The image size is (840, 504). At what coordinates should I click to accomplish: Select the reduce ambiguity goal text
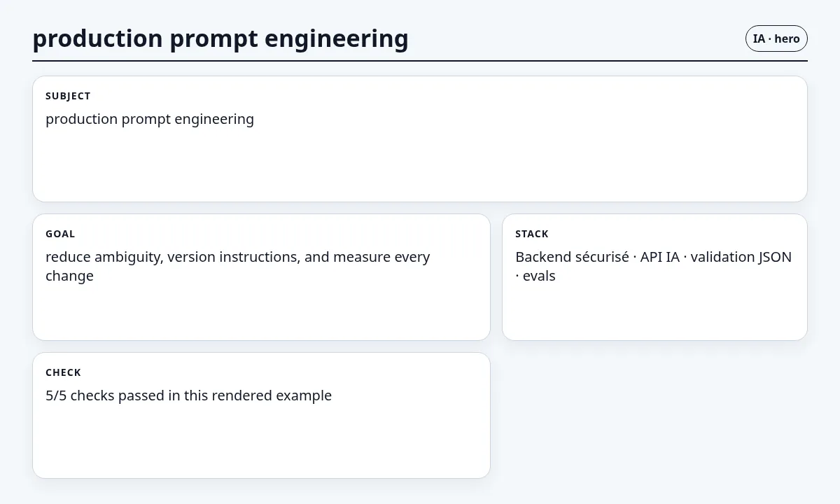pyautogui.click(x=238, y=266)
